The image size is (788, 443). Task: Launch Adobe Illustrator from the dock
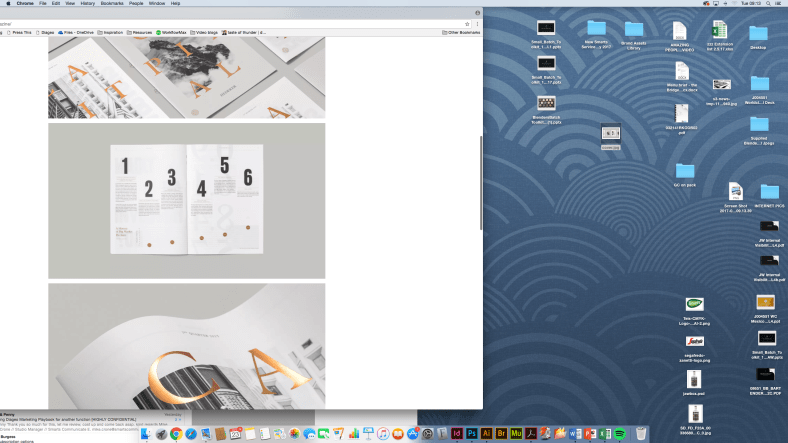[x=486, y=433]
